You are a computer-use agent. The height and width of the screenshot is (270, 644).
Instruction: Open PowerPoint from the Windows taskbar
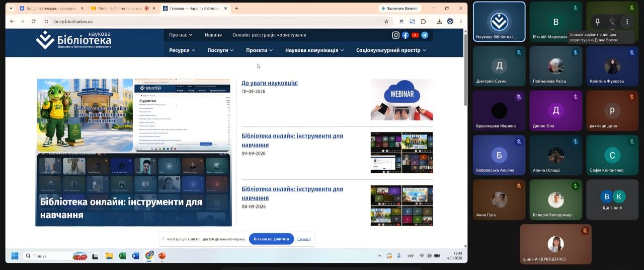[162, 256]
